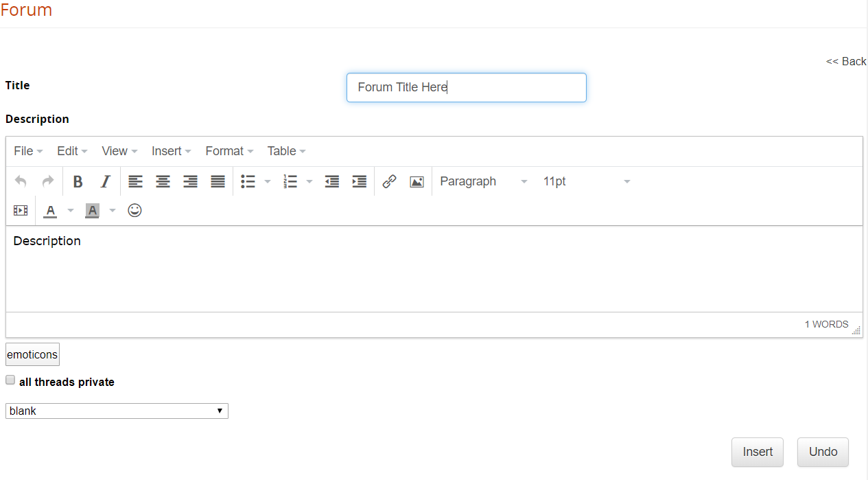This screenshot has height=480, width=868.
Task: Insert a hyperlink into the description
Action: click(x=389, y=181)
